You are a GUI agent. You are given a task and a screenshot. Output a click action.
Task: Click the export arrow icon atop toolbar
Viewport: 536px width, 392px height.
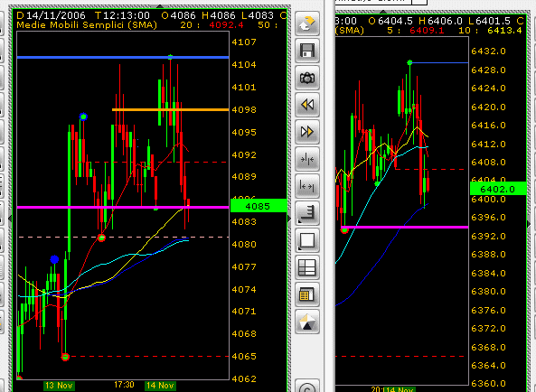(307, 23)
